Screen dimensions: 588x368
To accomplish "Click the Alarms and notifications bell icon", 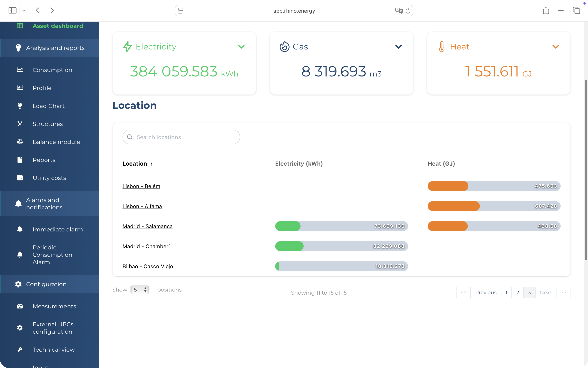I will click(18, 203).
